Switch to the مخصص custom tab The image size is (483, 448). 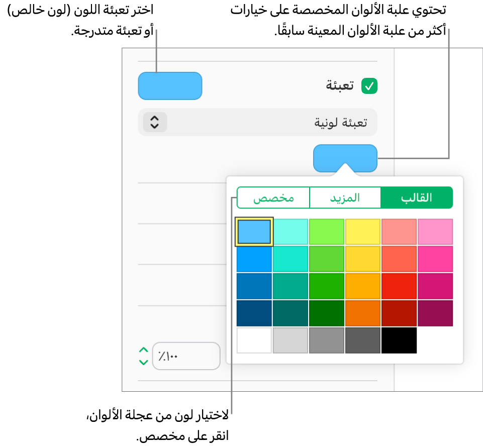click(273, 198)
